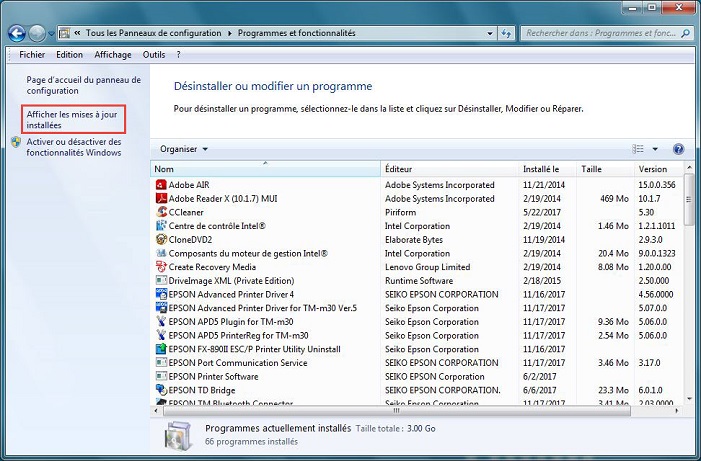
Task: Click the EPSON TD Bridge icon
Action: point(161,390)
